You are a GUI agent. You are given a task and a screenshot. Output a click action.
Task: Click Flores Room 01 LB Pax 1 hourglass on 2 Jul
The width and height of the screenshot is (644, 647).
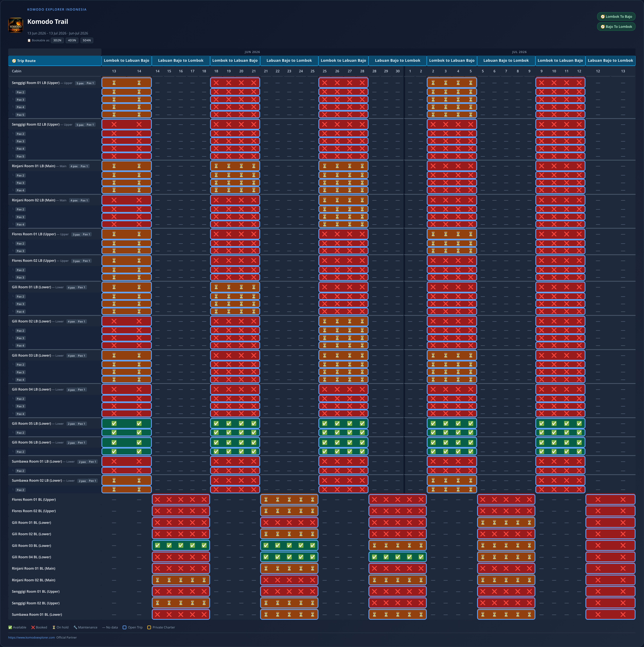[x=433, y=234]
